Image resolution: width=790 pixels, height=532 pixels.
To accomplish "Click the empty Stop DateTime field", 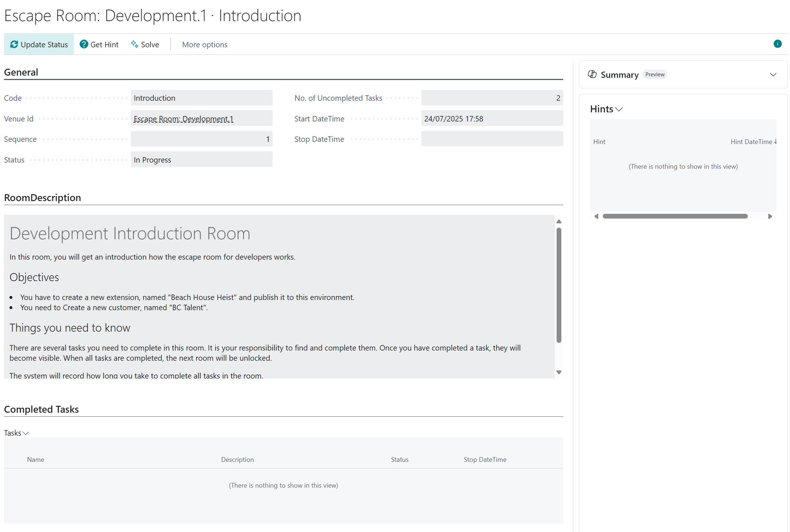I will point(492,139).
